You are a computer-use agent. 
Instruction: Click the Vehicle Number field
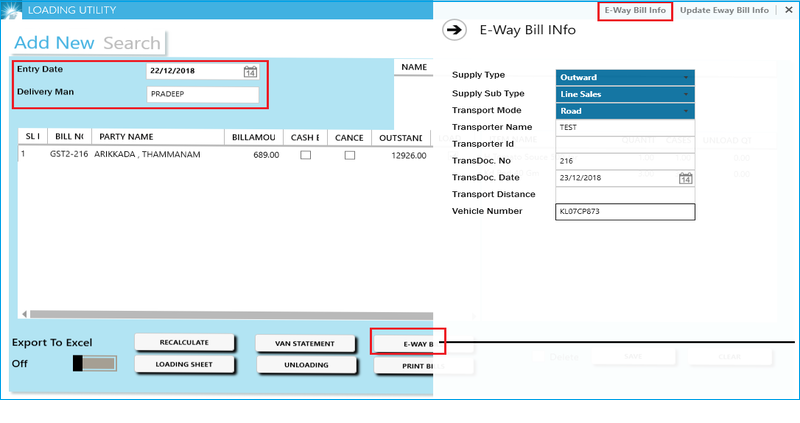pyautogui.click(x=625, y=212)
